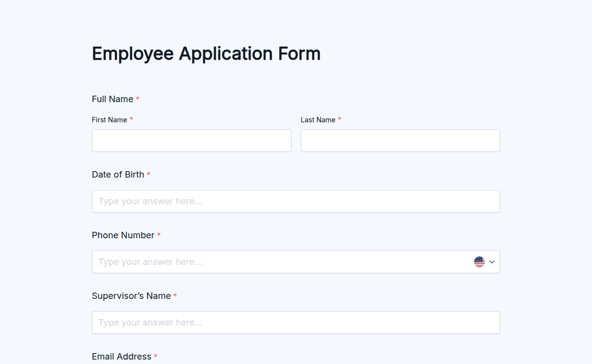This screenshot has height=364, width=592.
Task: Click the Email Address label
Action: tap(121, 356)
